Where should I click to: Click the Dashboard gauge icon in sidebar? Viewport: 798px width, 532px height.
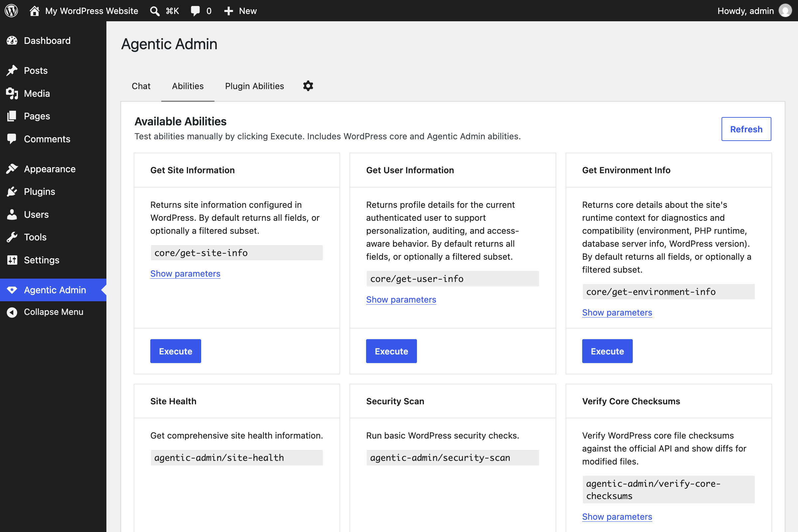(x=12, y=41)
